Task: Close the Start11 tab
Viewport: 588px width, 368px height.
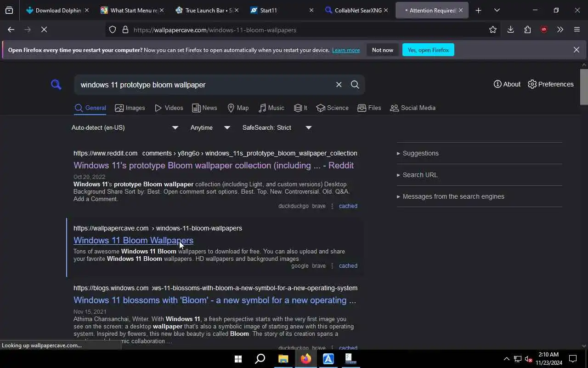Action: (311, 10)
